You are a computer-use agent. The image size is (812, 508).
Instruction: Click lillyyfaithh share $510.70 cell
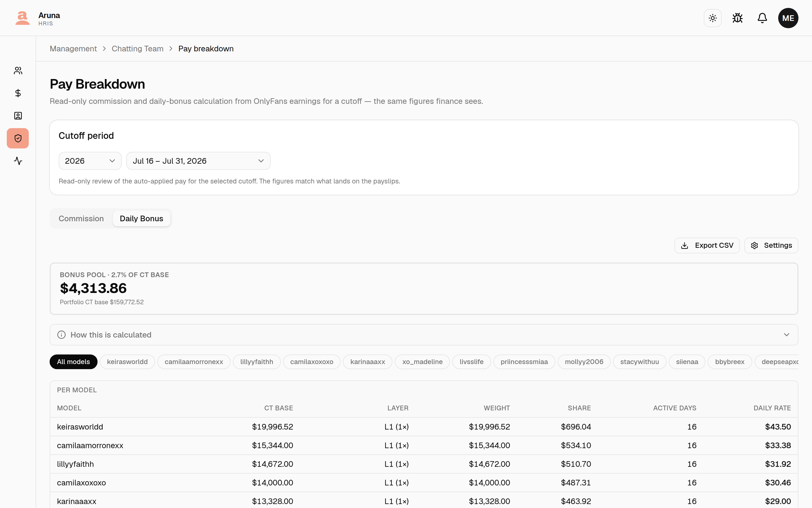pyautogui.click(x=576, y=464)
